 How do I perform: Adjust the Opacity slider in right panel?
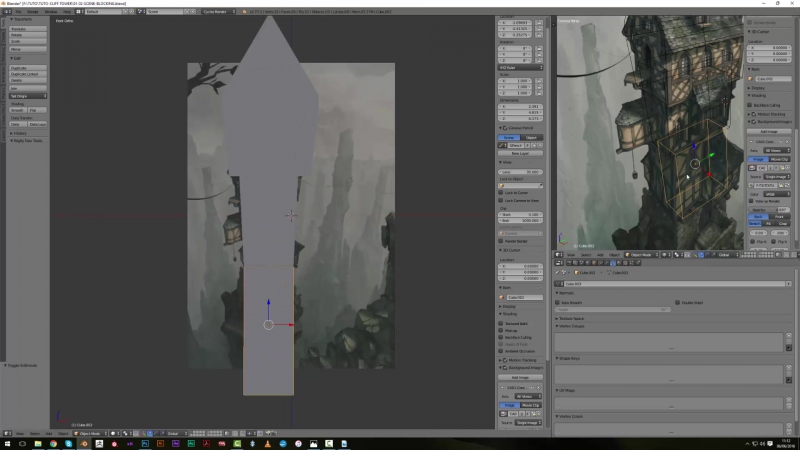click(x=769, y=209)
